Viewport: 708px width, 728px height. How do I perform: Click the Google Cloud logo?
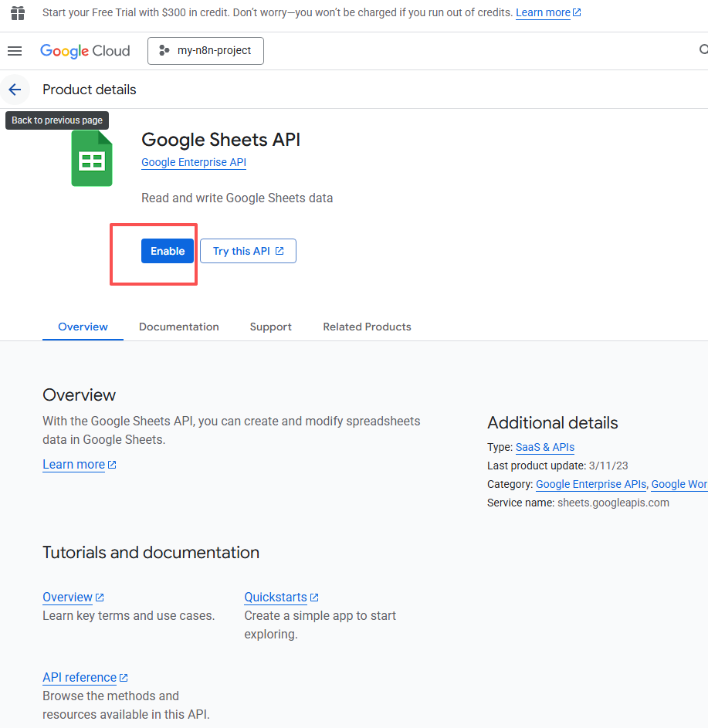[85, 51]
